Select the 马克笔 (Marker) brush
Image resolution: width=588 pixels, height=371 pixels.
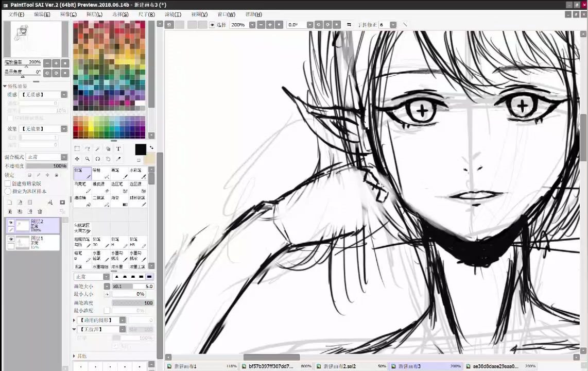point(82,187)
